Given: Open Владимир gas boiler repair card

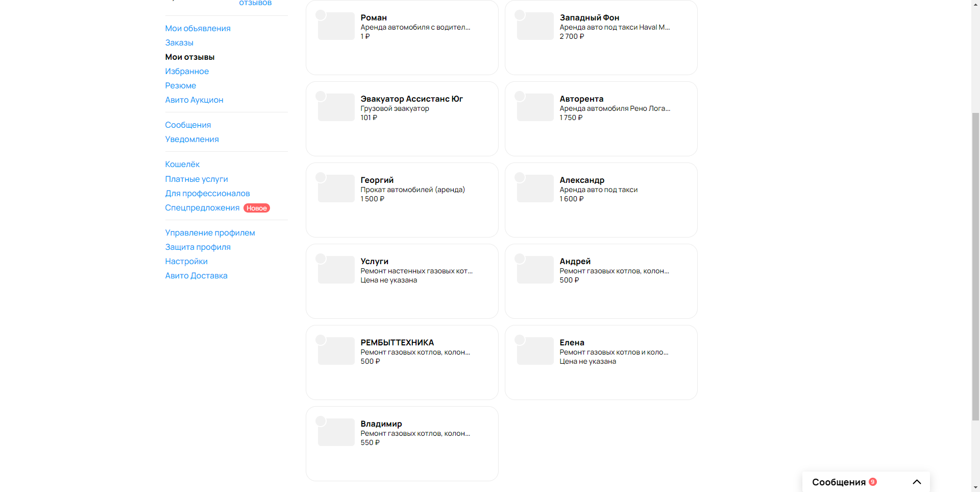Looking at the screenshot, I should click(402, 443).
